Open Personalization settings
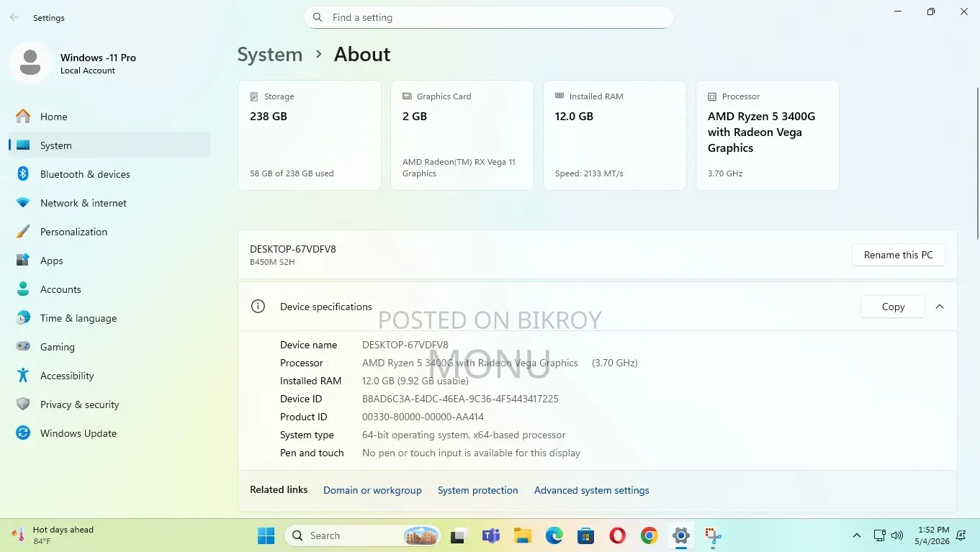 pyautogui.click(x=109, y=232)
